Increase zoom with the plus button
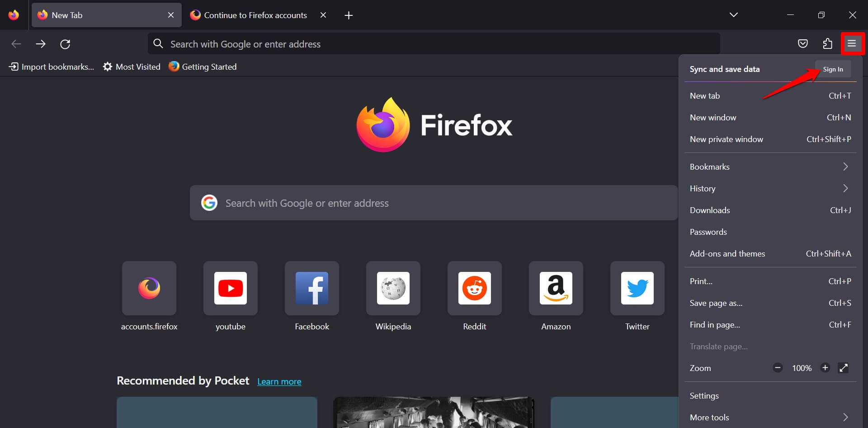The height and width of the screenshot is (428, 868). [x=825, y=368]
